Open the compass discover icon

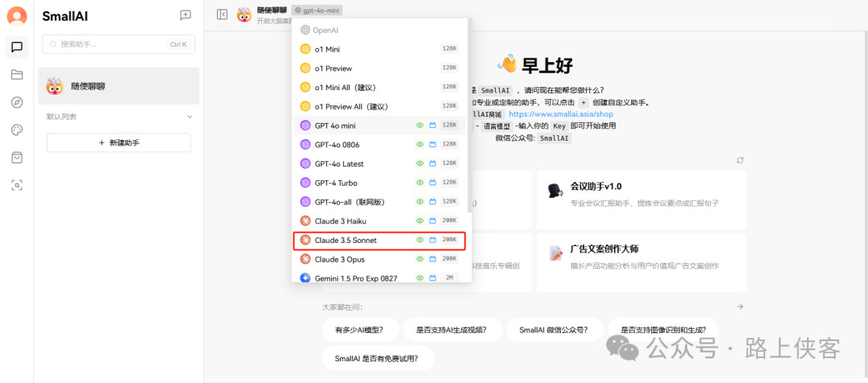[17, 102]
